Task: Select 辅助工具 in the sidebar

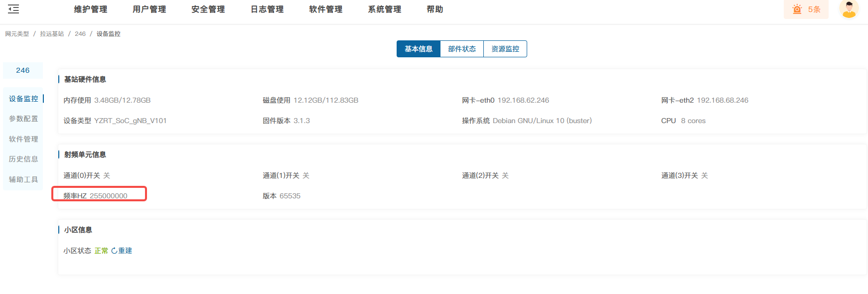Action: coord(23,179)
